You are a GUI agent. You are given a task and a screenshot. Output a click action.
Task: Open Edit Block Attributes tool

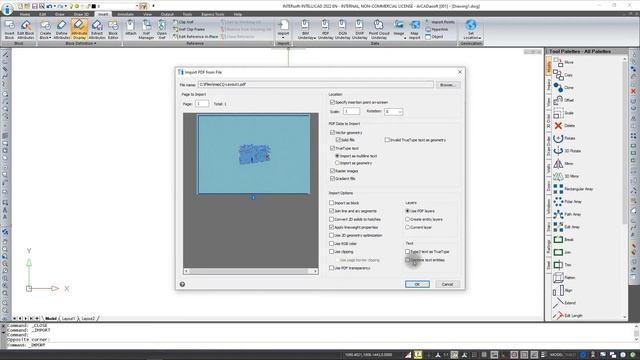click(x=26, y=29)
